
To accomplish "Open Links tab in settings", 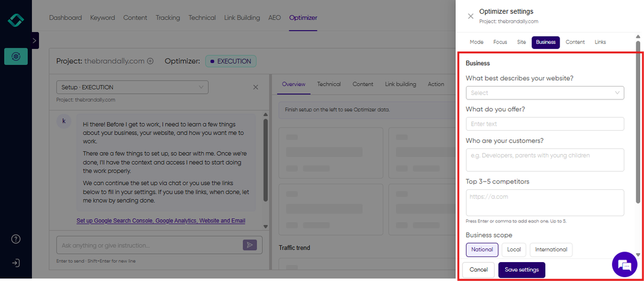I will (600, 42).
